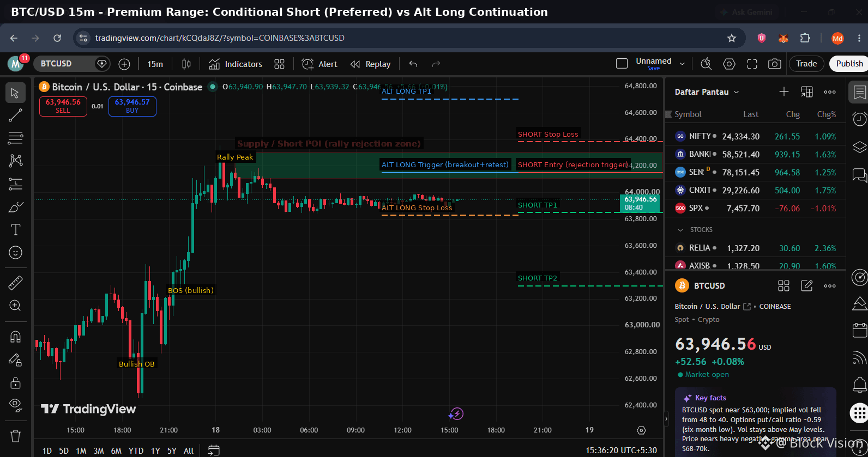Screen dimensions: 868x457
Task: Open the 15m interval selector
Action: (x=155, y=64)
